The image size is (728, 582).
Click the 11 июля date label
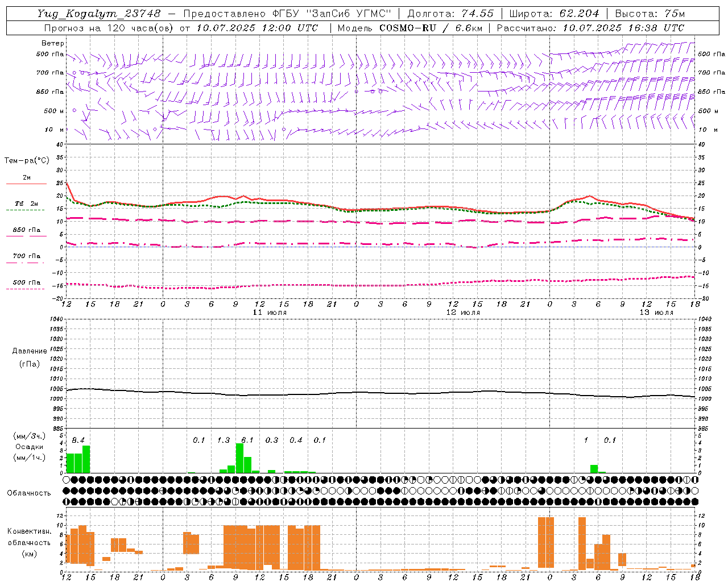tap(270, 313)
